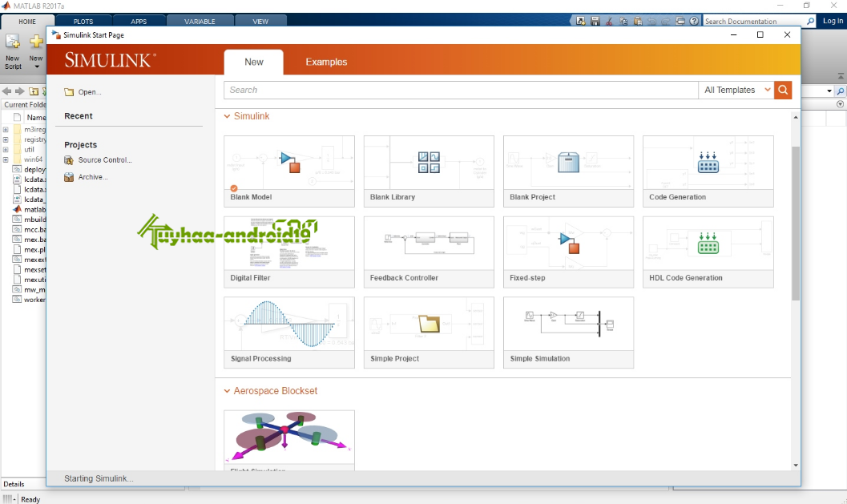847x504 pixels.
Task: Click the Undo arrow icon
Action: (652, 21)
